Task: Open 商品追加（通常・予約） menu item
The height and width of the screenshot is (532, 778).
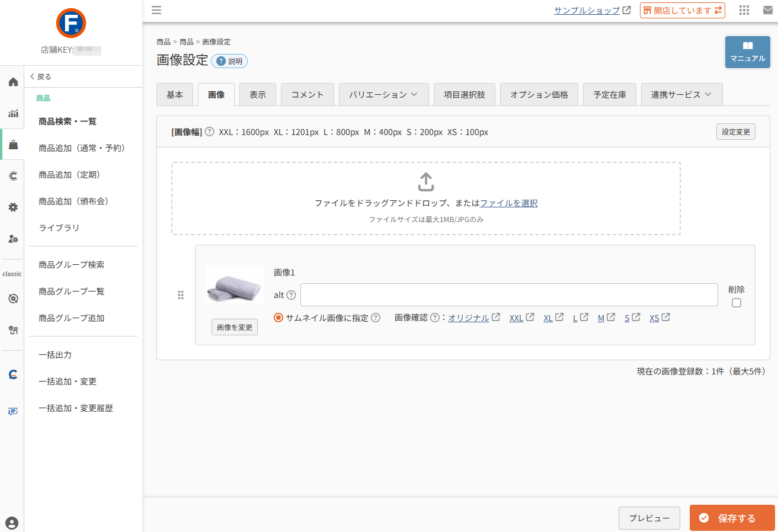Action: click(x=83, y=148)
